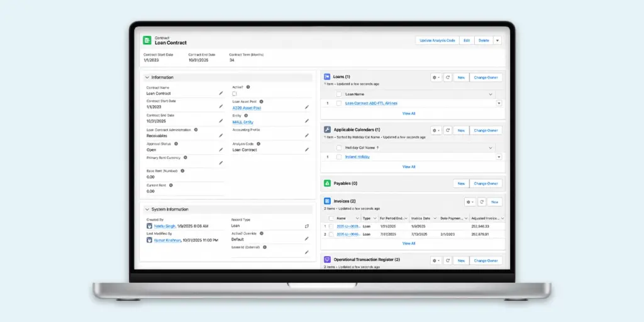This screenshot has width=644, height=322.
Task: Edit Primary Rent Currency via pencil icon
Action: 221,163
